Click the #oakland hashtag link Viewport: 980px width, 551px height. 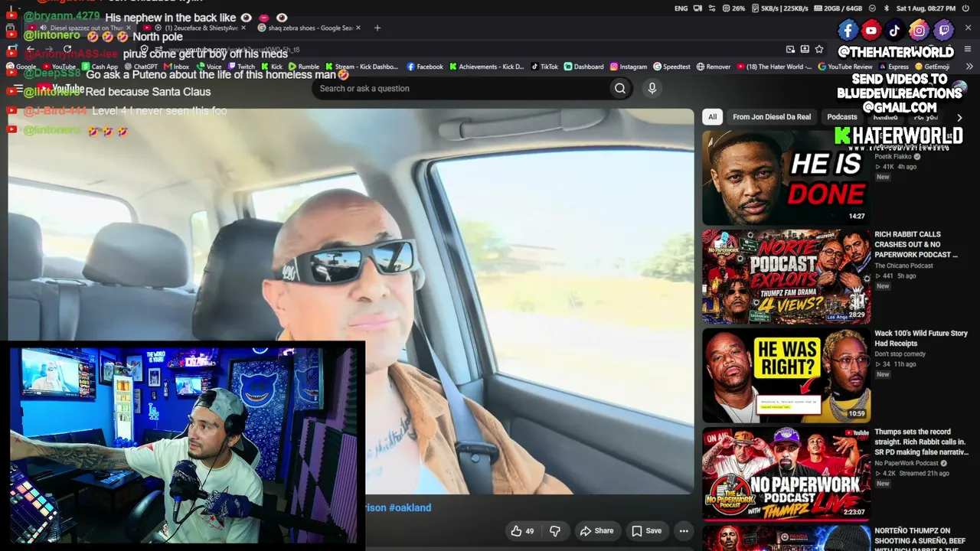(x=410, y=507)
